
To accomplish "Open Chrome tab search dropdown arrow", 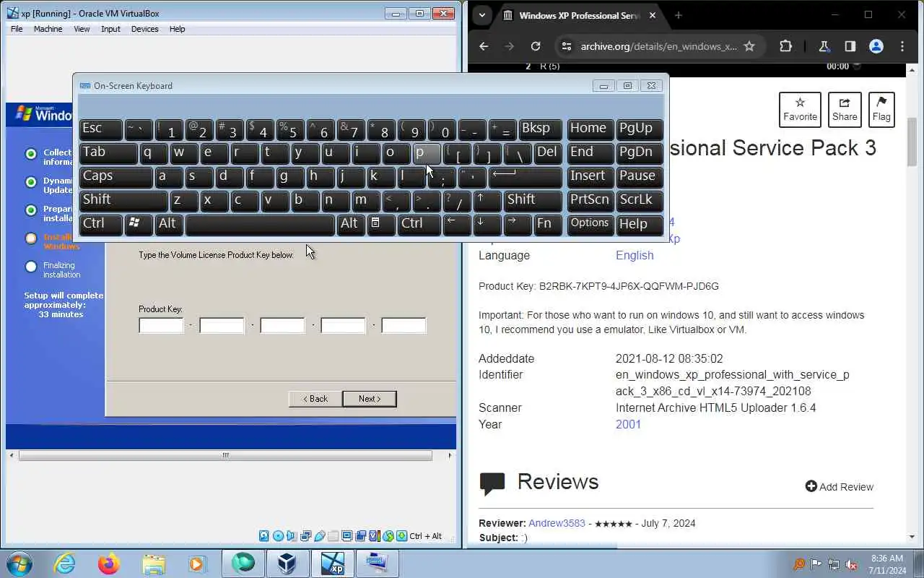I will 481,15.
